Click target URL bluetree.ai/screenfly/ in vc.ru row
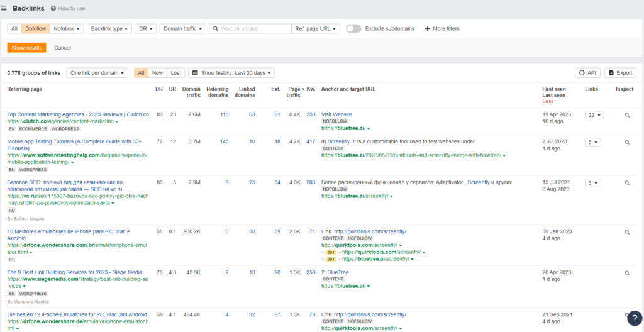Screen dimensions: 644x332 (x=355, y=196)
